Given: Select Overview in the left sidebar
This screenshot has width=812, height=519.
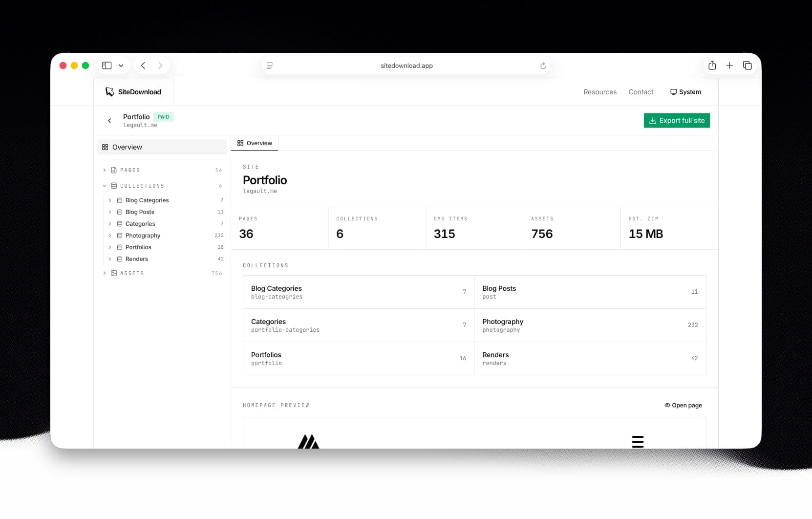Looking at the screenshot, I should tap(162, 147).
